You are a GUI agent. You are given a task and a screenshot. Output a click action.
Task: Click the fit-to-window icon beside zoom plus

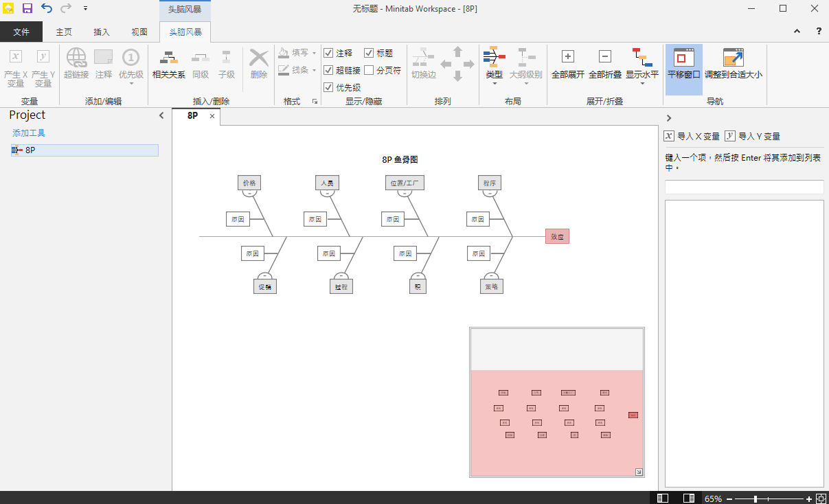click(x=820, y=499)
